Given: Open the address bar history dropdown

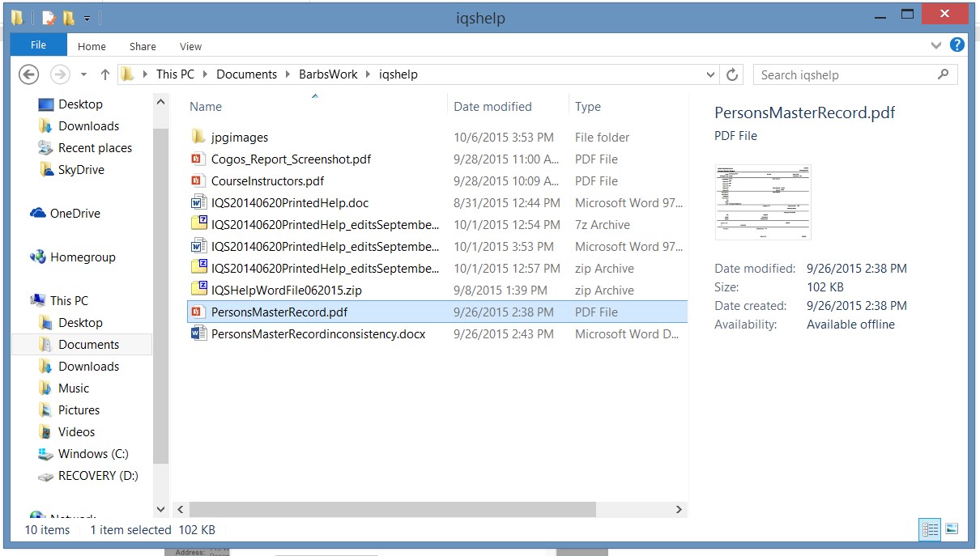Looking at the screenshot, I should pos(710,74).
